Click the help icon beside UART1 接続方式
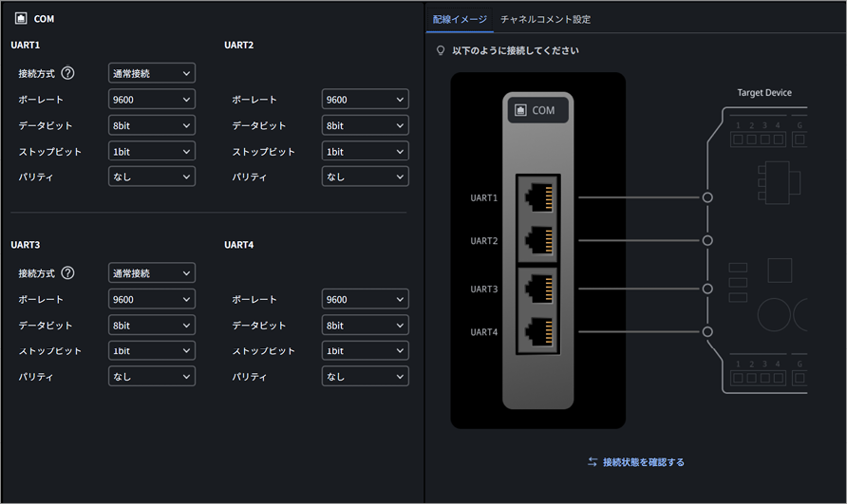This screenshot has width=847, height=504. (x=67, y=73)
